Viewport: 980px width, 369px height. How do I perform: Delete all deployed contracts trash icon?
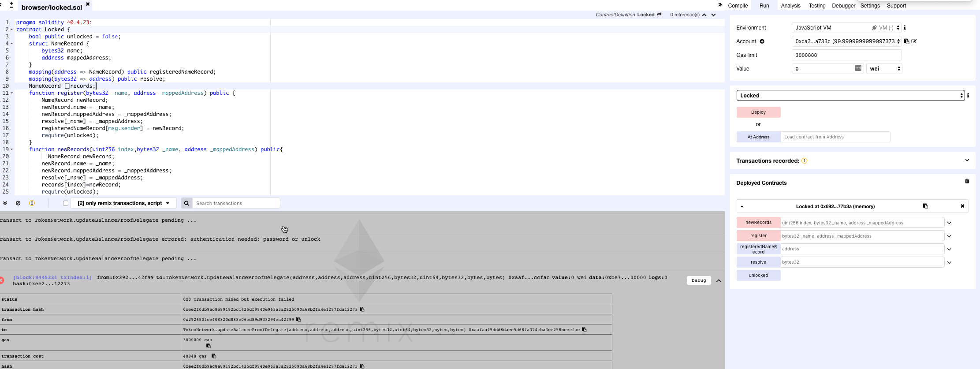(967, 181)
